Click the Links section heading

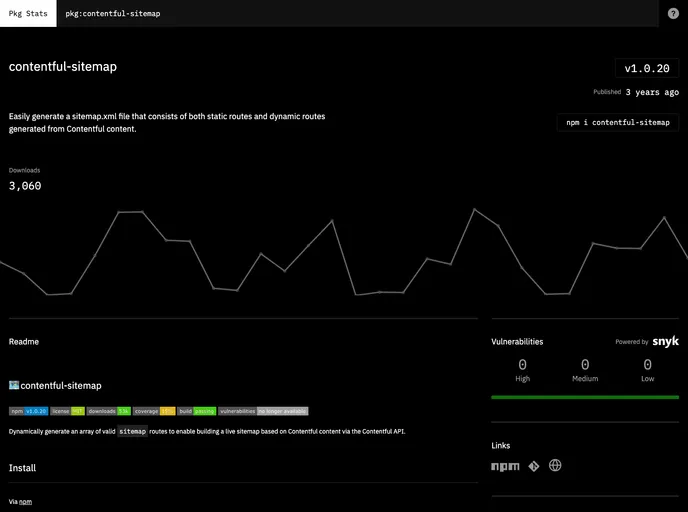501,446
